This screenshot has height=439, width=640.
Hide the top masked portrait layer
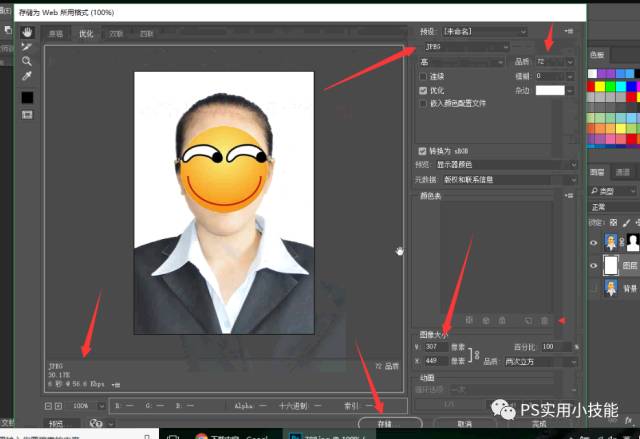(x=594, y=243)
